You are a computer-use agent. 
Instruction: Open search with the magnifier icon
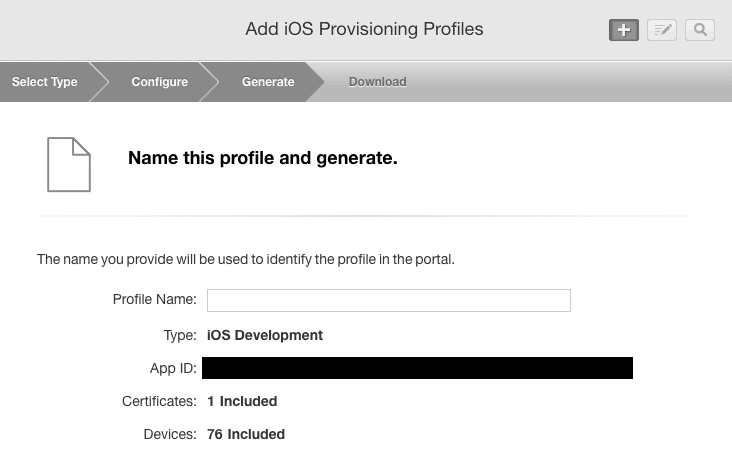(x=700, y=30)
